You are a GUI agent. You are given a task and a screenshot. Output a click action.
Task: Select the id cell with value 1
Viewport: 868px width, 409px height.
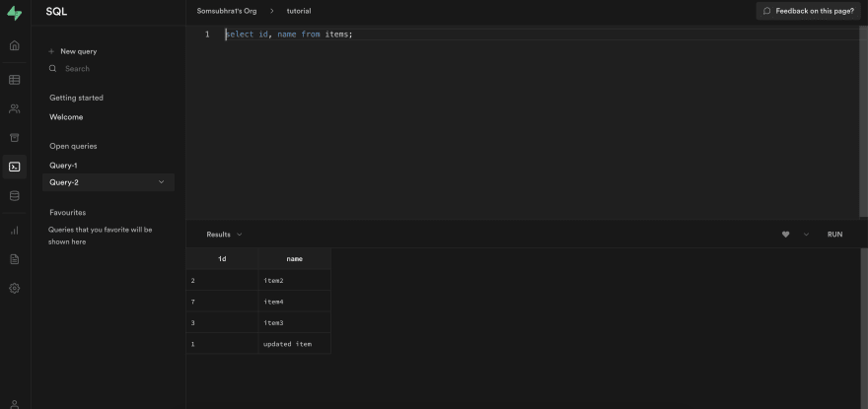(222, 343)
